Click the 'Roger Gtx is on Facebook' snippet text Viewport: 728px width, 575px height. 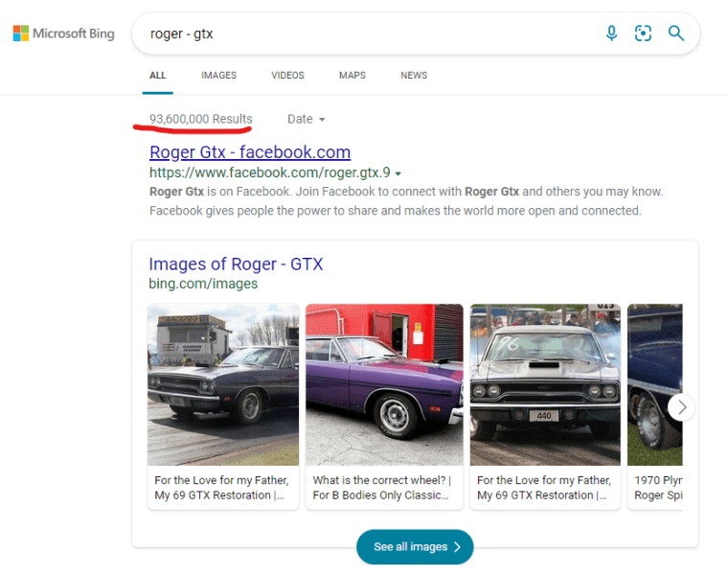(x=406, y=201)
